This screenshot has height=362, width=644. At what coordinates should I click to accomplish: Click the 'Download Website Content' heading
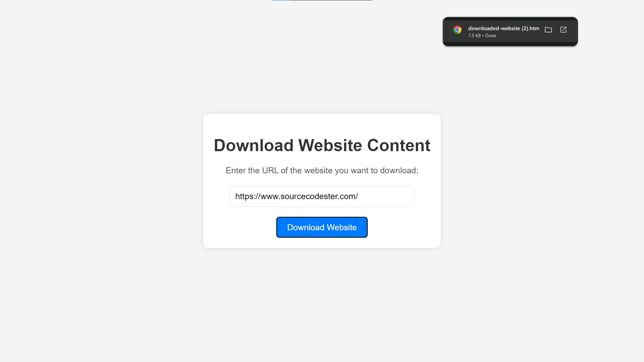point(322,145)
